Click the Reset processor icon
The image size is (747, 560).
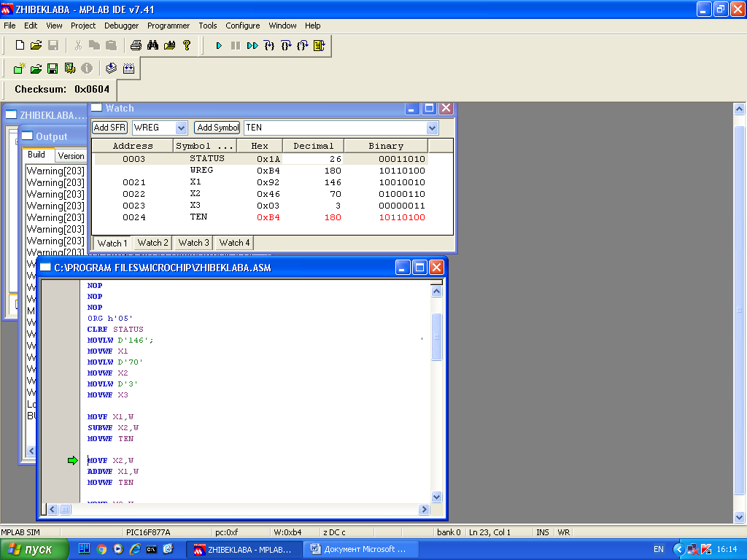coord(320,46)
